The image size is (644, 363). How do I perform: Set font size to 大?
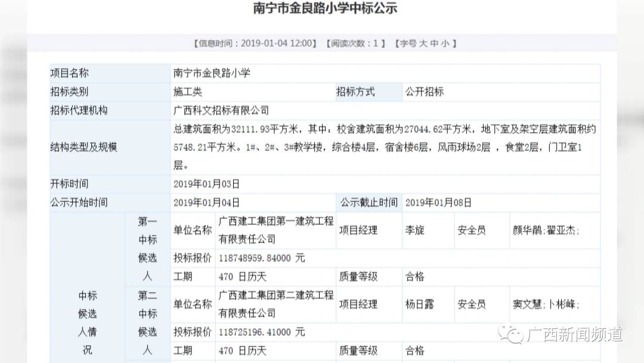(x=423, y=44)
